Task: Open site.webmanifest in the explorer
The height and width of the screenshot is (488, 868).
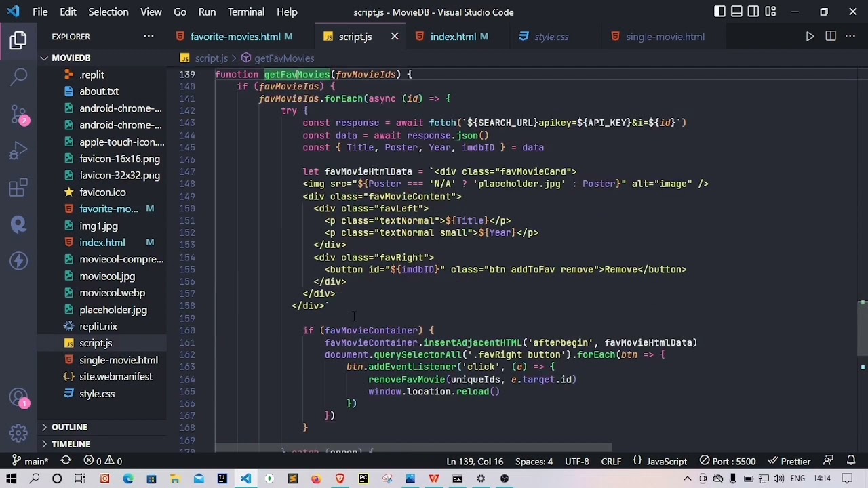Action: (116, 377)
